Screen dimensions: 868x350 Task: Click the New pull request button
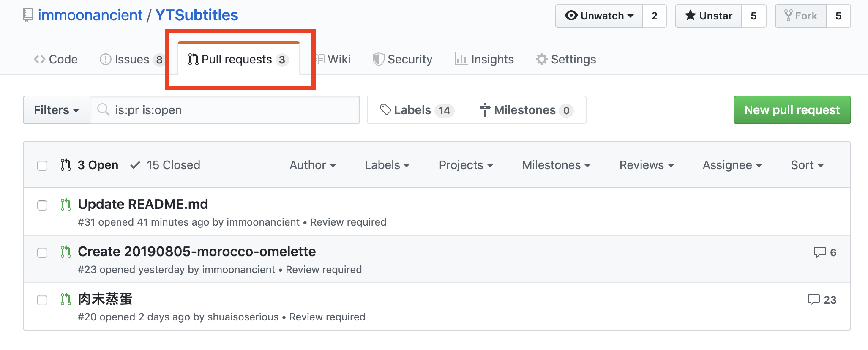tap(792, 110)
